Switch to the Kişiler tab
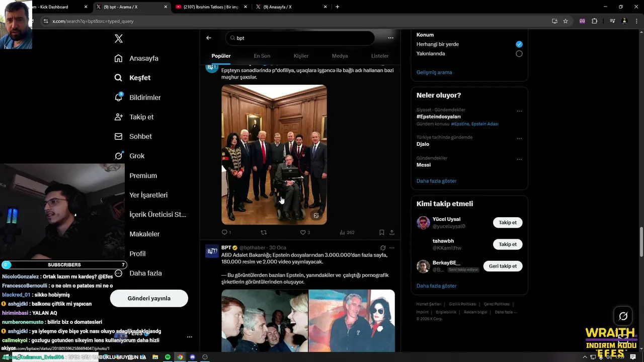Viewport: 644px width, 362px height. (x=301, y=56)
